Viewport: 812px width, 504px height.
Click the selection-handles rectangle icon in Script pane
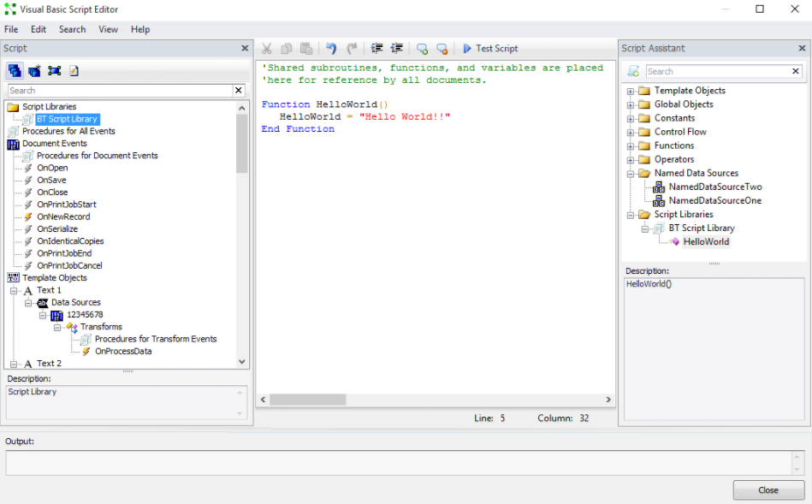point(55,70)
